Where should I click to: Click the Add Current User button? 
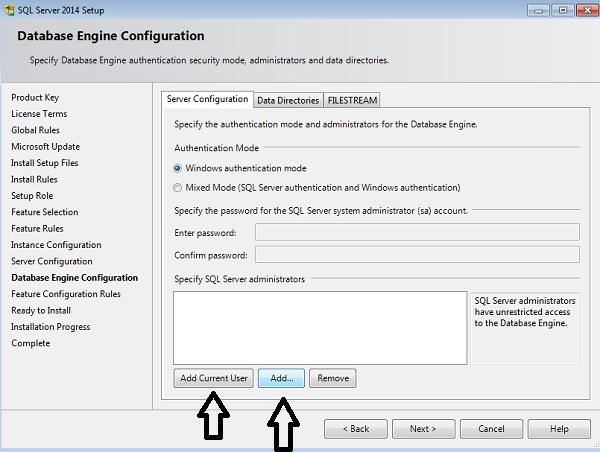(x=214, y=379)
